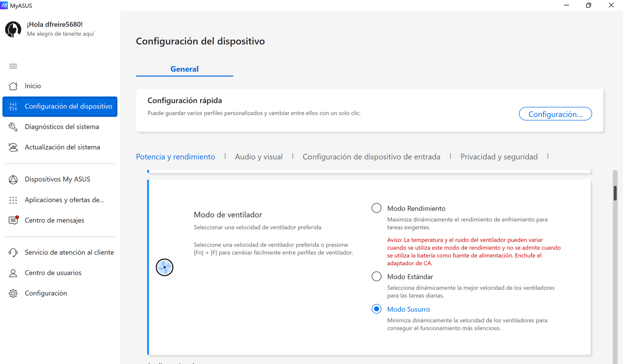This screenshot has width=623, height=364.
Task: Open Centro de usuarios person icon
Action: [13, 273]
